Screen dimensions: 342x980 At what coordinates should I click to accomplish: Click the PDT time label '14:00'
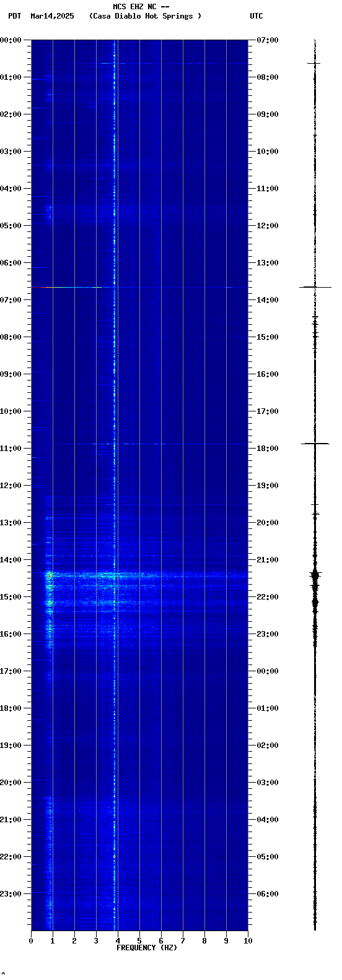coord(11,560)
